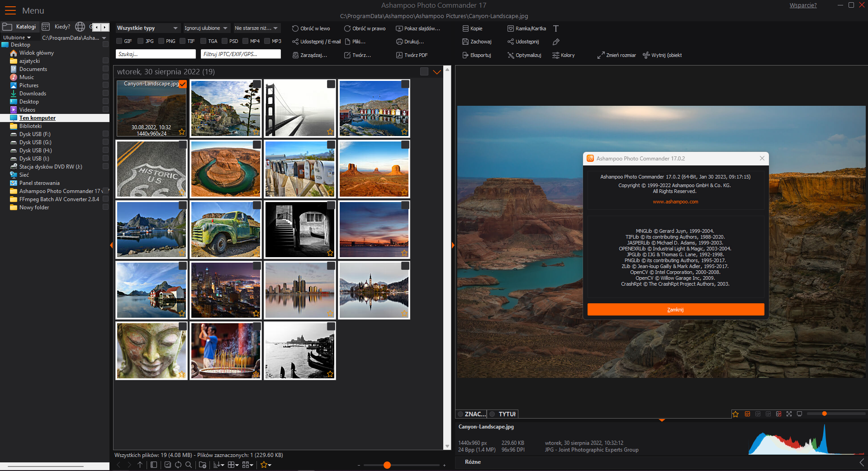The width and height of the screenshot is (868, 471).
Task: Uncheck the Canyon-Landscape.jpg thumbnail checkbox
Action: 183,84
